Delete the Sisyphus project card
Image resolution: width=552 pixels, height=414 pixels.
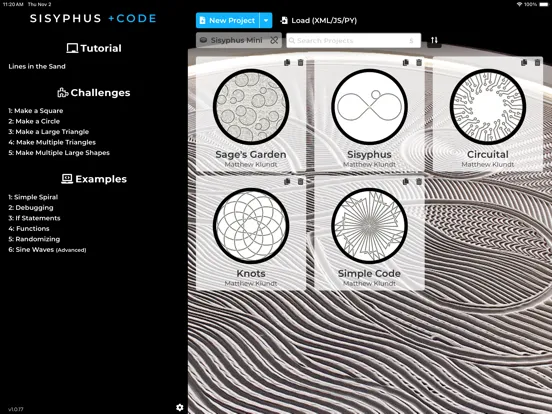point(419,63)
